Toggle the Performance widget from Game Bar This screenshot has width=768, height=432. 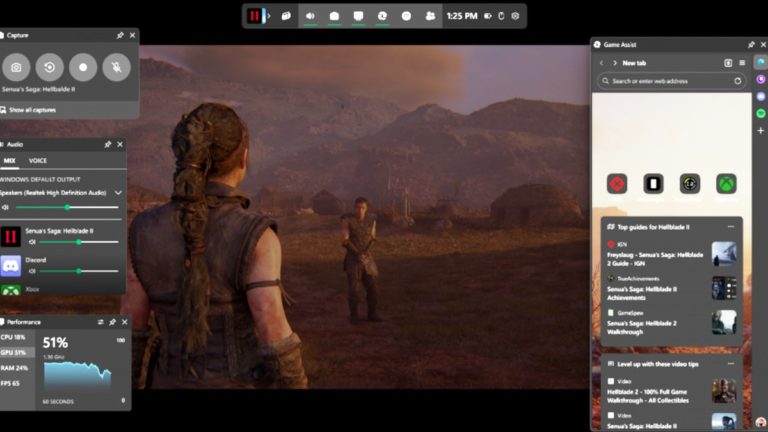pos(358,16)
